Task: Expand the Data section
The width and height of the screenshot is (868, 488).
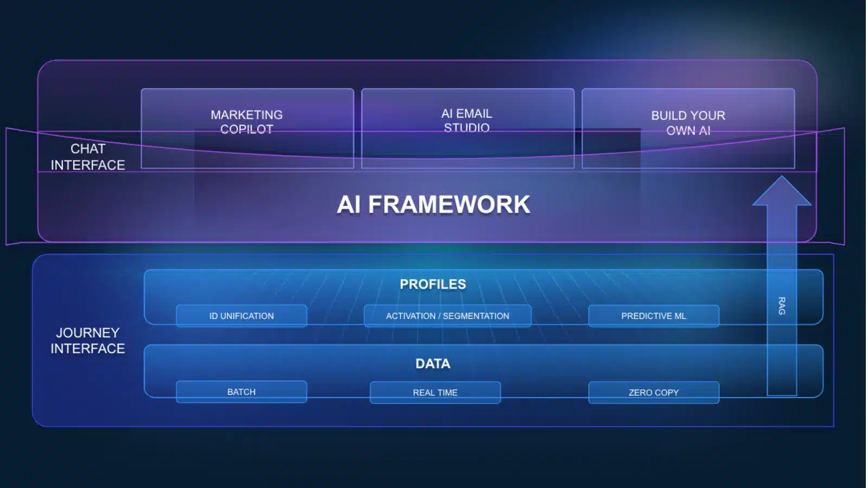Action: 432,364
